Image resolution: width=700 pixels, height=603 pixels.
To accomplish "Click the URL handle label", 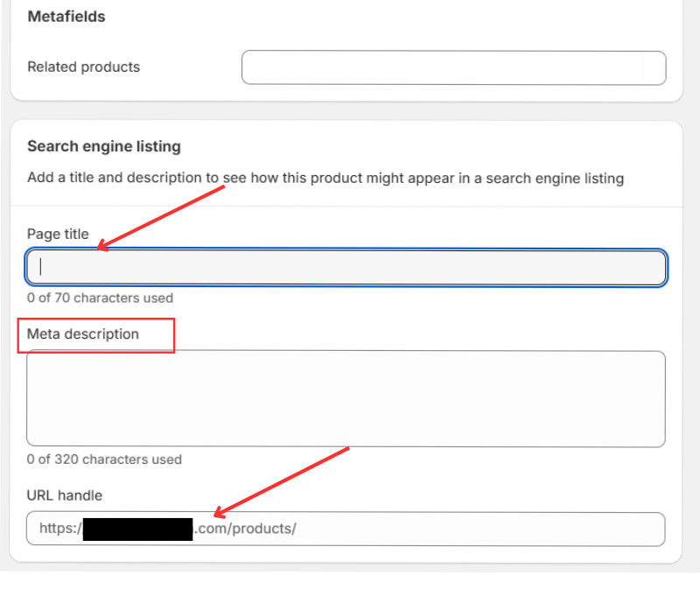I will [x=65, y=495].
